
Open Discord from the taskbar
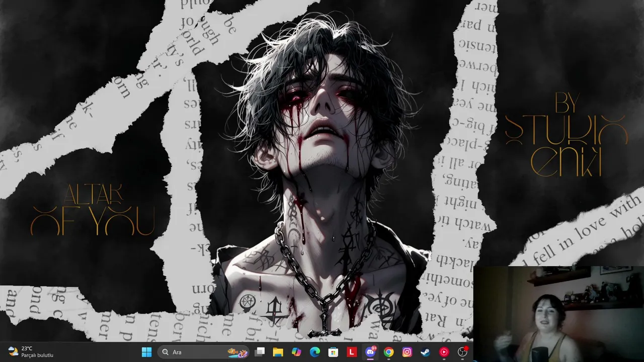(370, 352)
